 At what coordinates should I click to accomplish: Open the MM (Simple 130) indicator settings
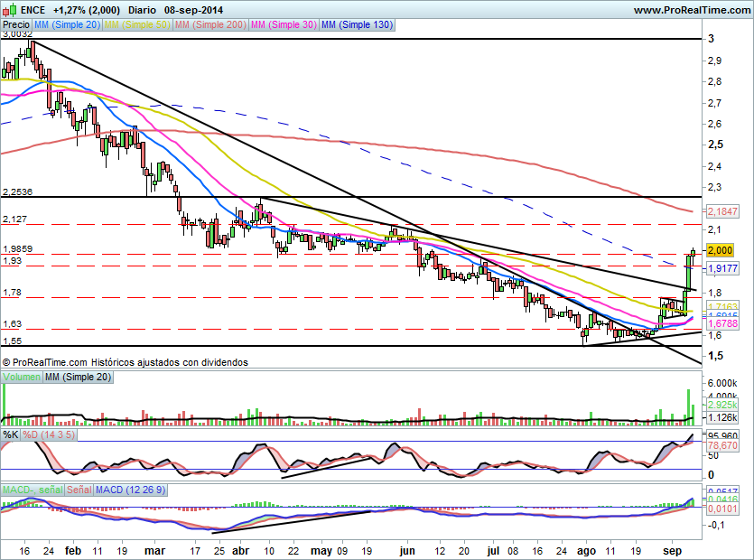click(x=357, y=25)
